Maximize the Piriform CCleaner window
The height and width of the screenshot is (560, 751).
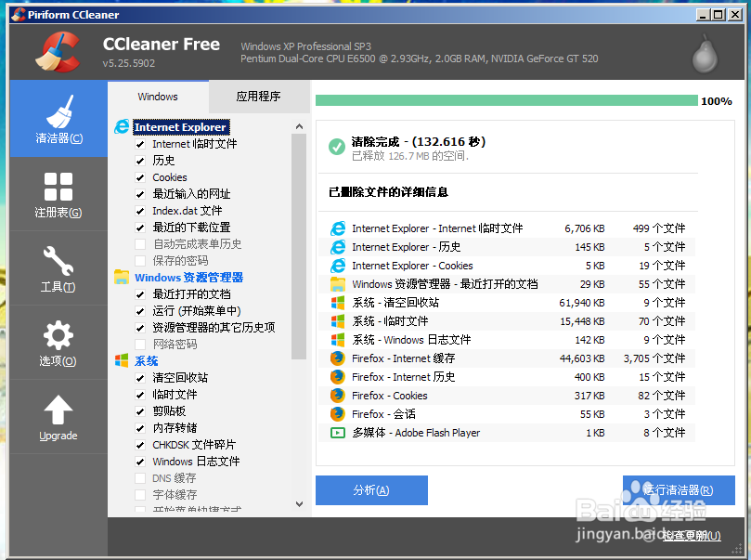[719, 15]
